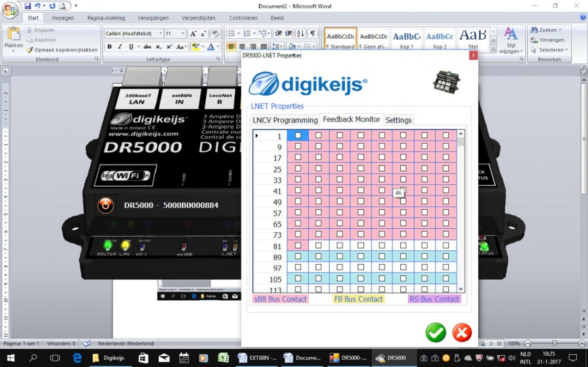Screen dimensions: 588x367
Task: Open the Lettertype dialog launcher
Action: [219, 59]
